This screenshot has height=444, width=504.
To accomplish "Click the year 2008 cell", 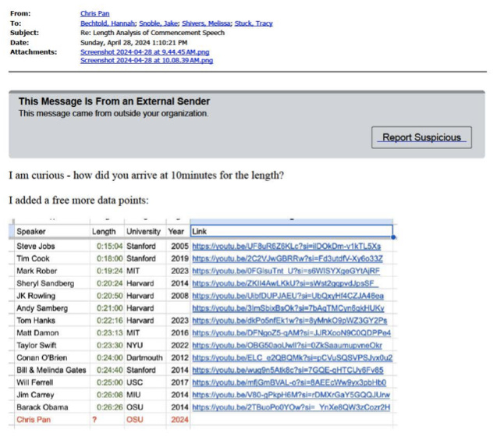I will pyautogui.click(x=178, y=296).
